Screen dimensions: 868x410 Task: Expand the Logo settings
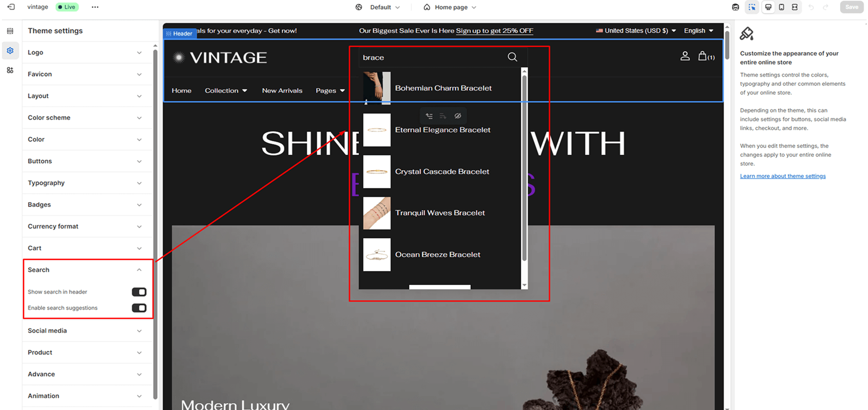pos(87,52)
